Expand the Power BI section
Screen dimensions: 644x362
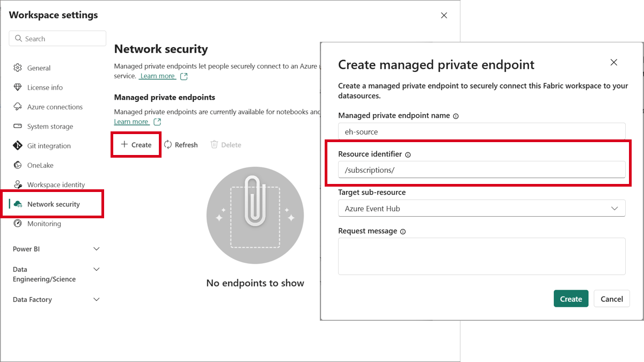[x=97, y=249]
